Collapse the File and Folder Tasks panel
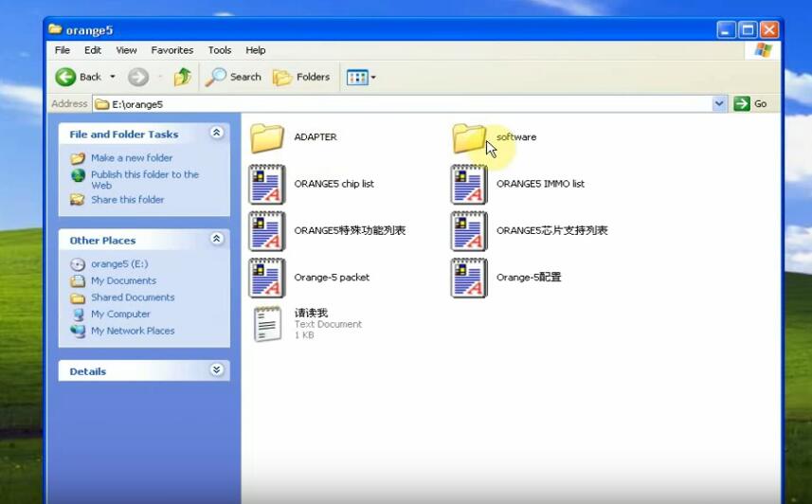Screen dimensions: 812x504 (216, 133)
